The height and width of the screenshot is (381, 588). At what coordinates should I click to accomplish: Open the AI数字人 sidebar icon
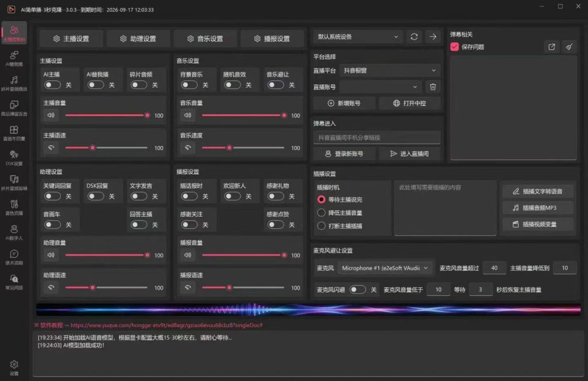(14, 232)
